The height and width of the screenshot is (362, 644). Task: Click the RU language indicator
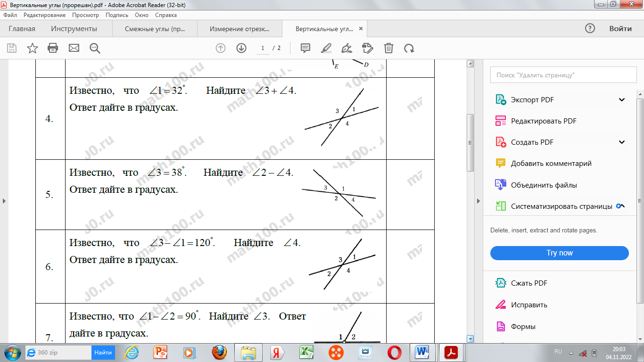pos(558,352)
